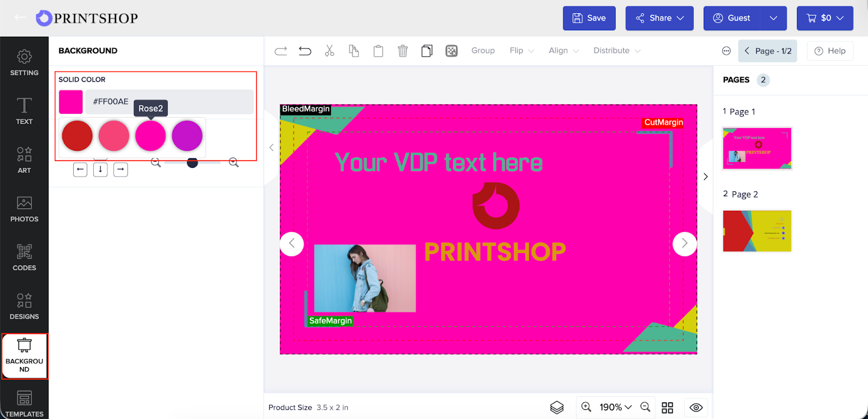Open the Align menu

click(x=563, y=50)
